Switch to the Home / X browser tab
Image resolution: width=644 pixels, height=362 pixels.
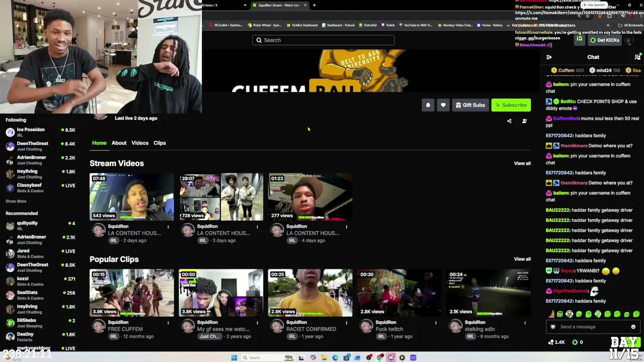coord(224,6)
